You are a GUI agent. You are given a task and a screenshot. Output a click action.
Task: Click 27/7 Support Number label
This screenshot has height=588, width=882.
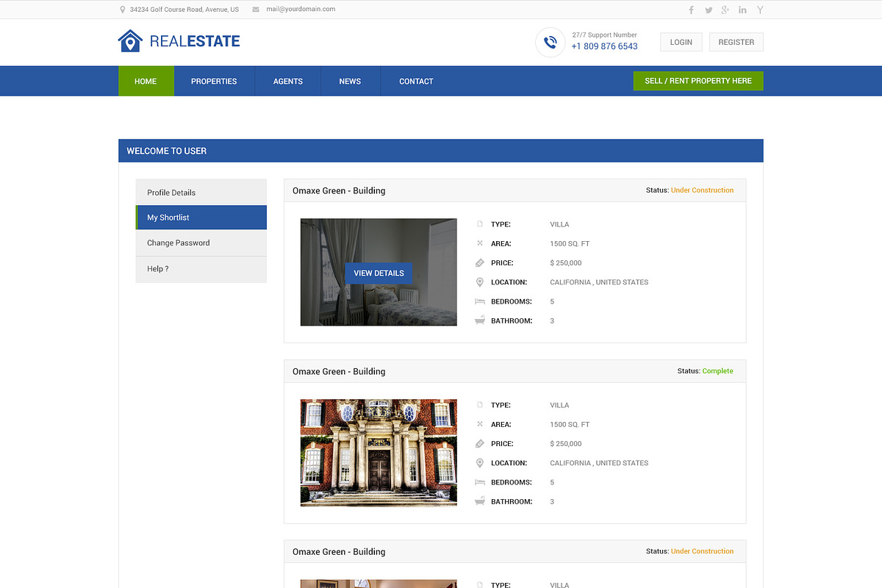(605, 35)
